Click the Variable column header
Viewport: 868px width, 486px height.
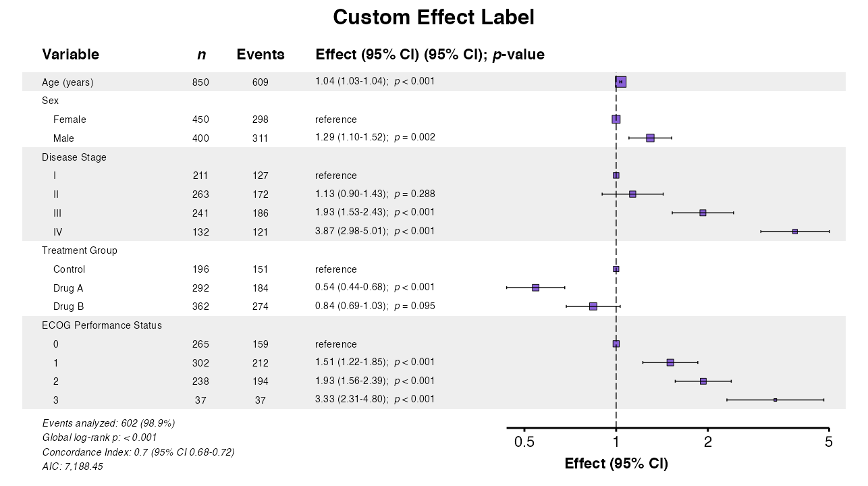tap(70, 55)
